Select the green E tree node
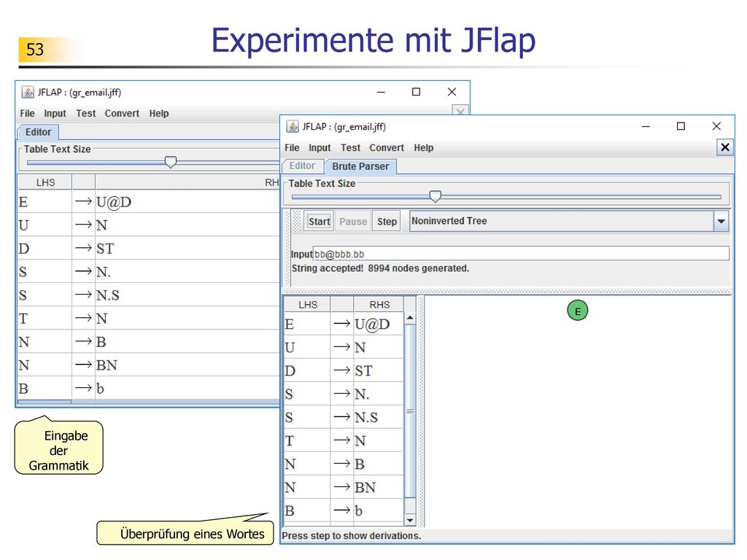The image size is (747, 560). [x=578, y=311]
